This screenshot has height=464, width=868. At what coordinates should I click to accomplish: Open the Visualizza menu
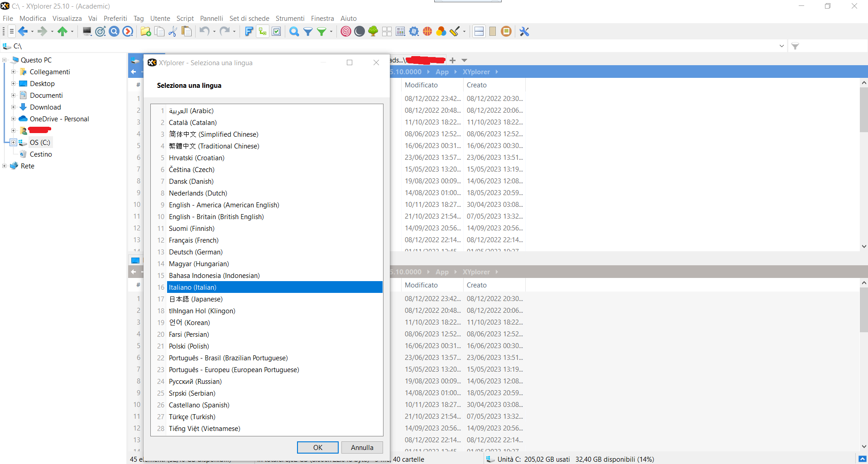(x=67, y=19)
